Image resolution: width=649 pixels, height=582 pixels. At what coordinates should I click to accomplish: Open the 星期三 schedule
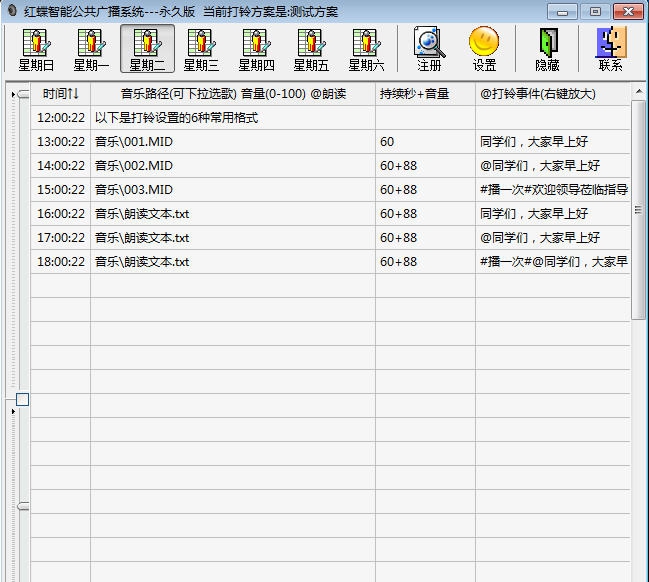click(x=201, y=49)
